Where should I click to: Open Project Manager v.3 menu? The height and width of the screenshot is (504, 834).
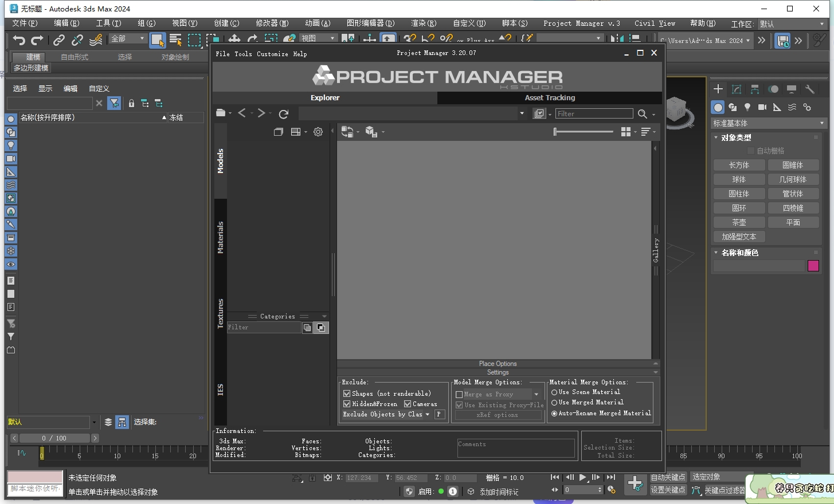pyautogui.click(x=582, y=23)
